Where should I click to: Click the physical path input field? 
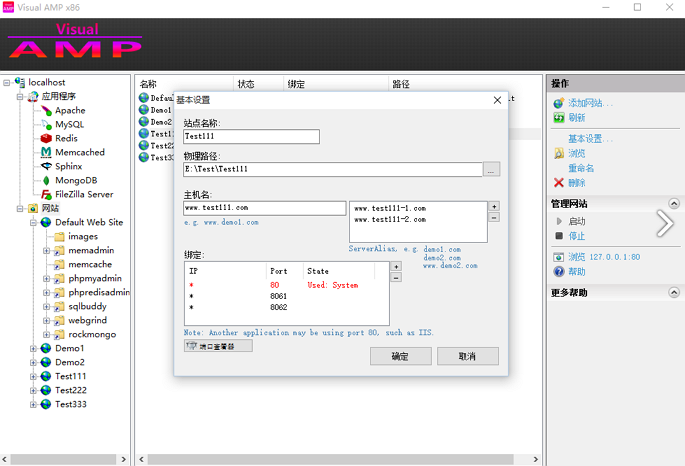pyautogui.click(x=333, y=169)
